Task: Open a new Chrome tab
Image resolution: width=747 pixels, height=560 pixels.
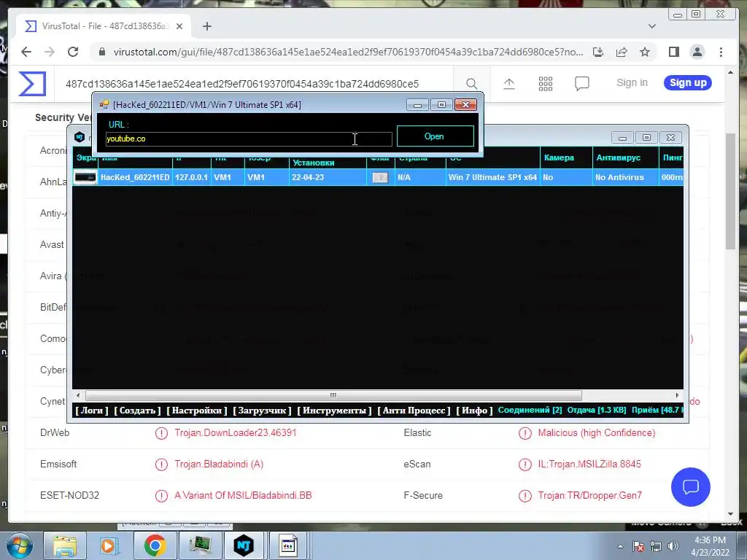Action: point(206,26)
